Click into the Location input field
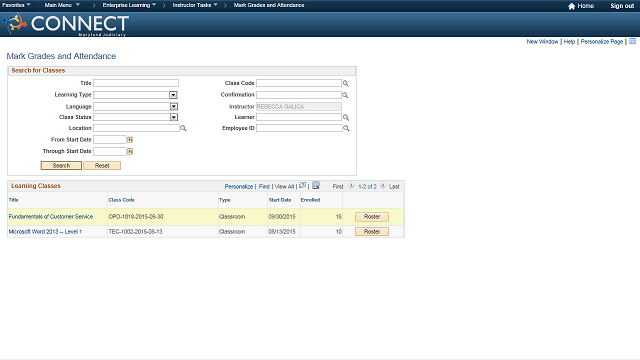 pyautogui.click(x=136, y=128)
